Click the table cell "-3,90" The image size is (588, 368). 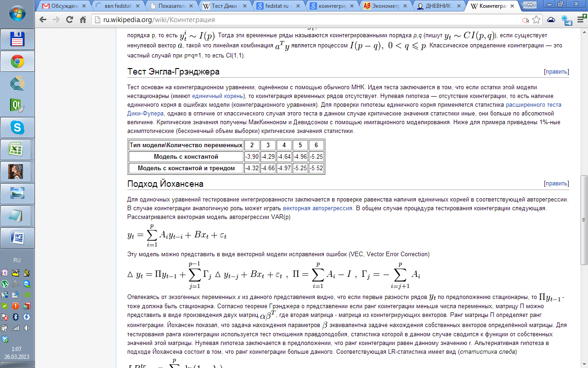(252, 157)
